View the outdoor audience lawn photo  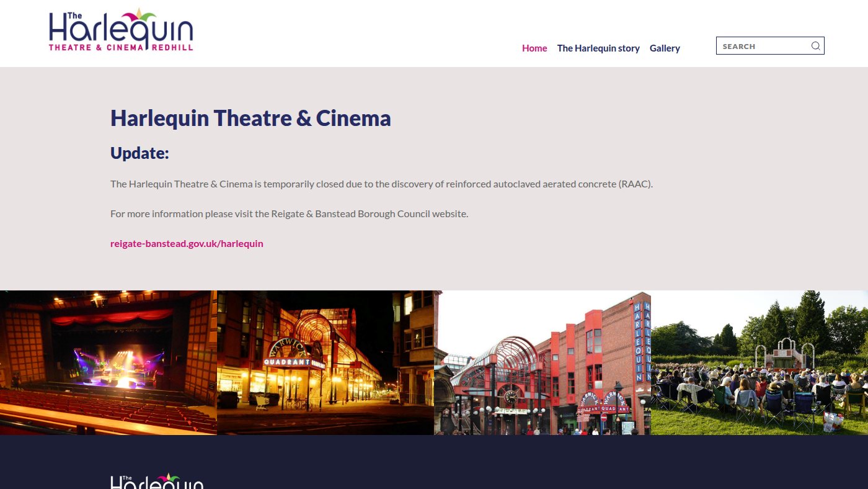pos(759,362)
